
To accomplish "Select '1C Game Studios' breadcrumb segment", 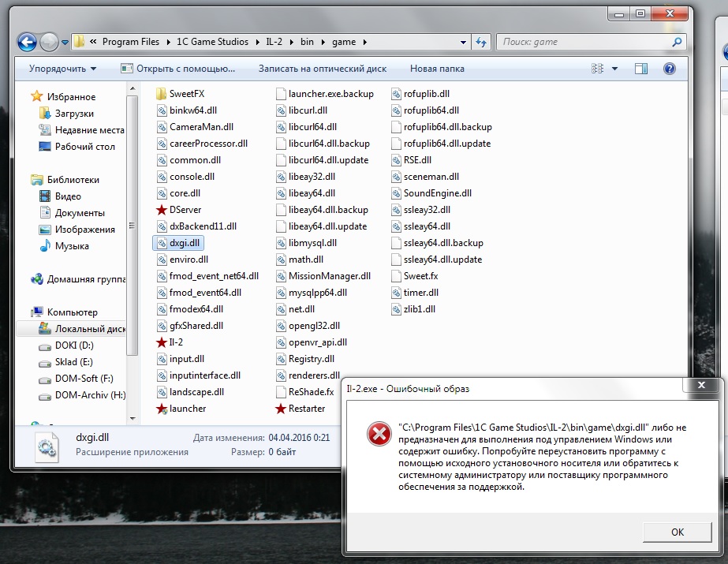I will [213, 42].
